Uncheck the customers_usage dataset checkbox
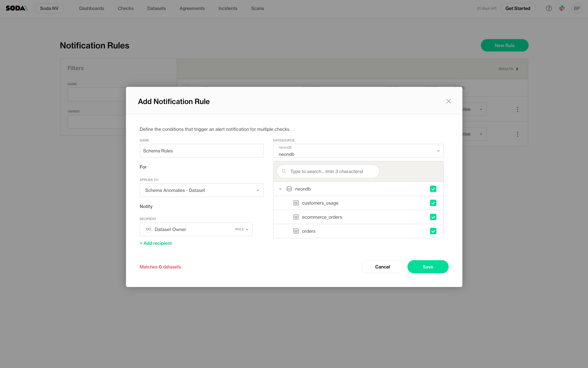The image size is (588, 368). click(x=433, y=203)
